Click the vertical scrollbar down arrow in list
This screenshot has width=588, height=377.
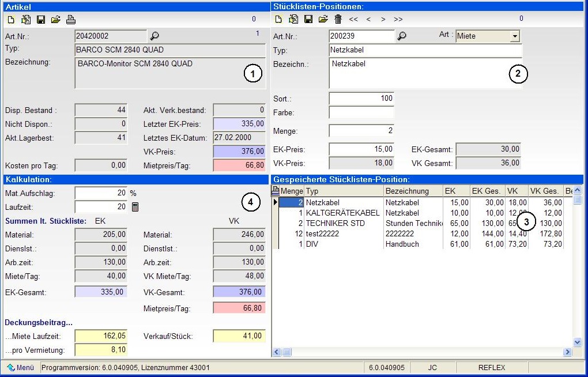pyautogui.click(x=578, y=342)
